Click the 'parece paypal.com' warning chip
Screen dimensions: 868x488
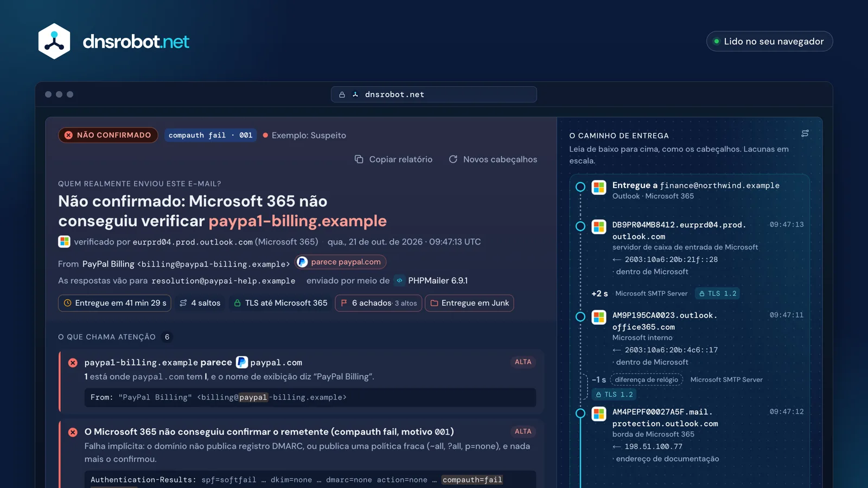(x=341, y=262)
